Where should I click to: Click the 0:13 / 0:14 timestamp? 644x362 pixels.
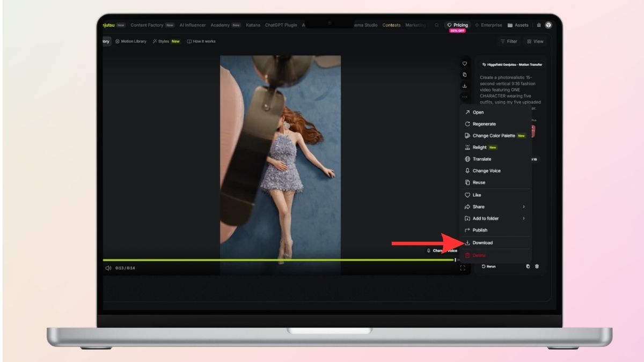(125, 268)
